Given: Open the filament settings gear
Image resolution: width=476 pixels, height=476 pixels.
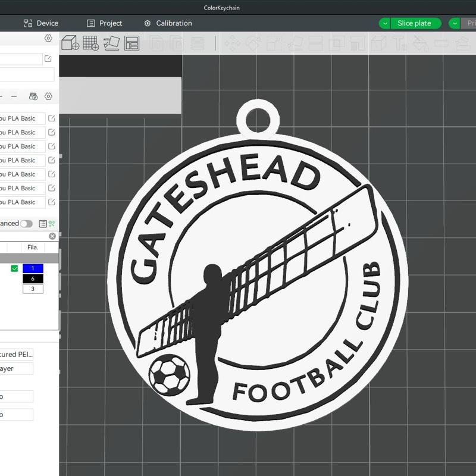Looking at the screenshot, I should point(48,96).
